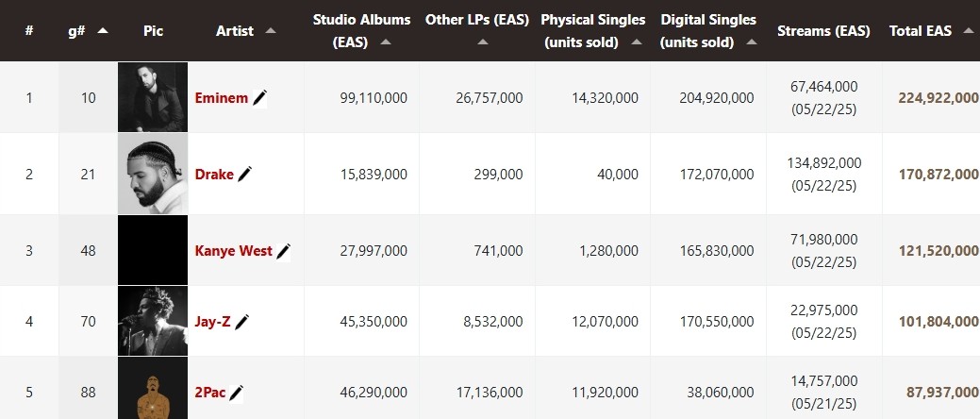Image resolution: width=980 pixels, height=419 pixels.
Task: Click the pencil edit icon next to Eminem
Action: tap(260, 98)
